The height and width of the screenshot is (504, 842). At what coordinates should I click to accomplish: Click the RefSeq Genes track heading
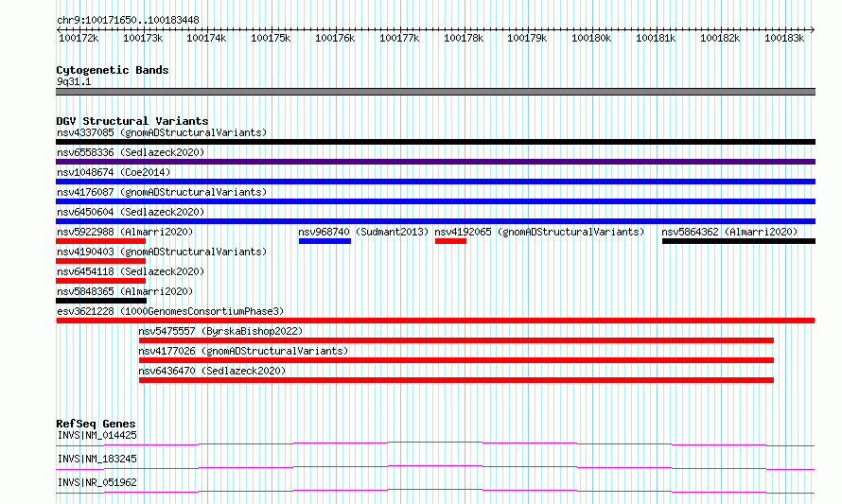pos(96,424)
